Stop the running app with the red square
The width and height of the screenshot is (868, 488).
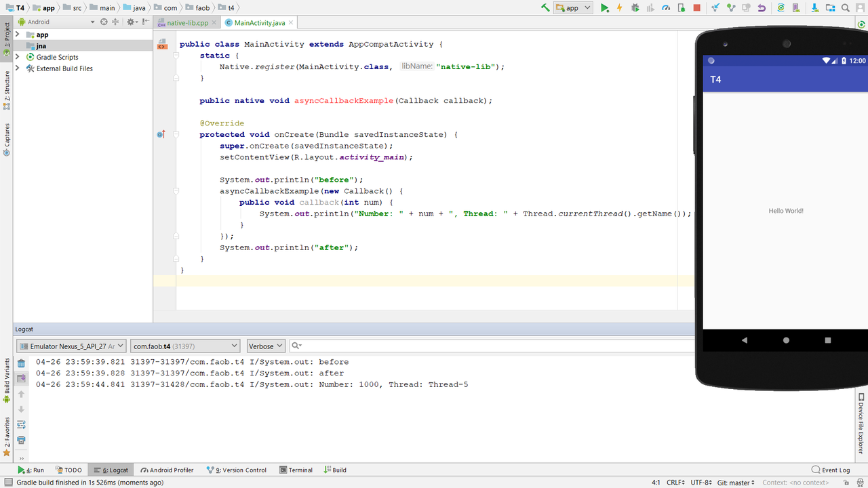click(696, 8)
